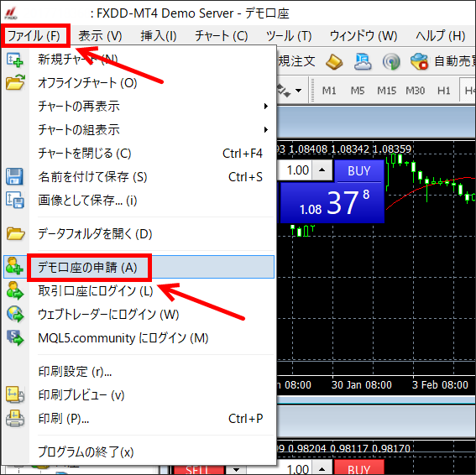Select 画像として保存... (i)
The image size is (476, 475).
(139, 201)
